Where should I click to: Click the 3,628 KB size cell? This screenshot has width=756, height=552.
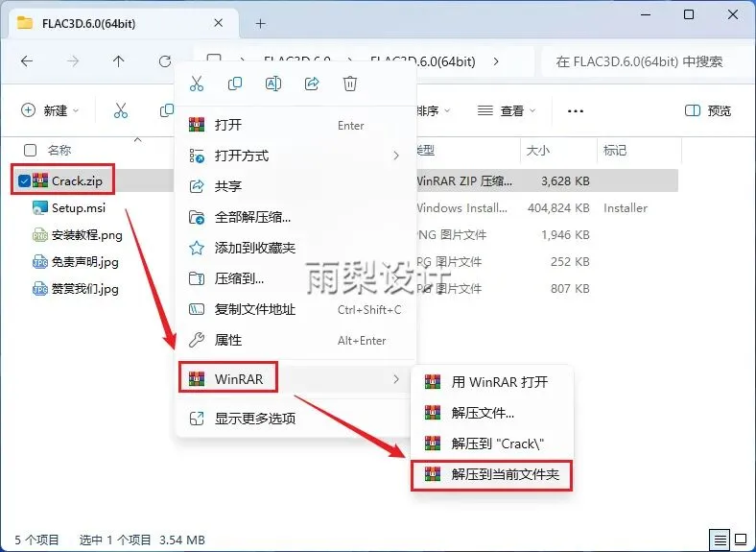pyautogui.click(x=565, y=180)
